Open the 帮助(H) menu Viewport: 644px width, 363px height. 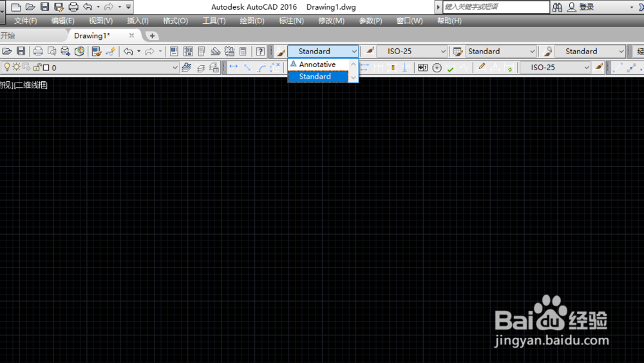[450, 21]
